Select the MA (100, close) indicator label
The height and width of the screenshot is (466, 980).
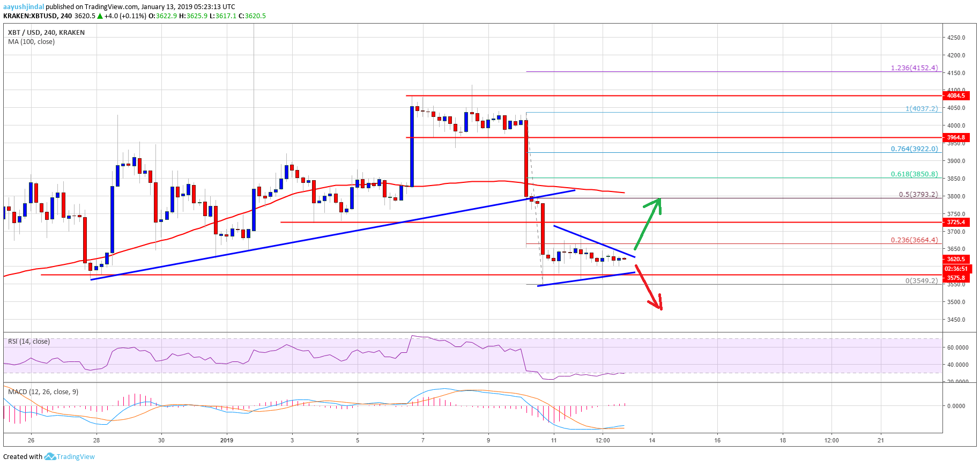tap(31, 42)
